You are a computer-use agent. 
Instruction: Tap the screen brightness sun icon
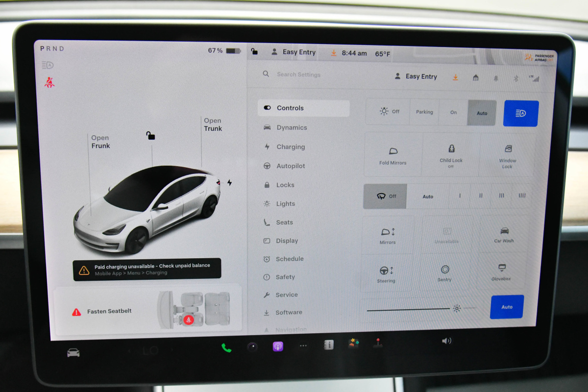click(457, 308)
